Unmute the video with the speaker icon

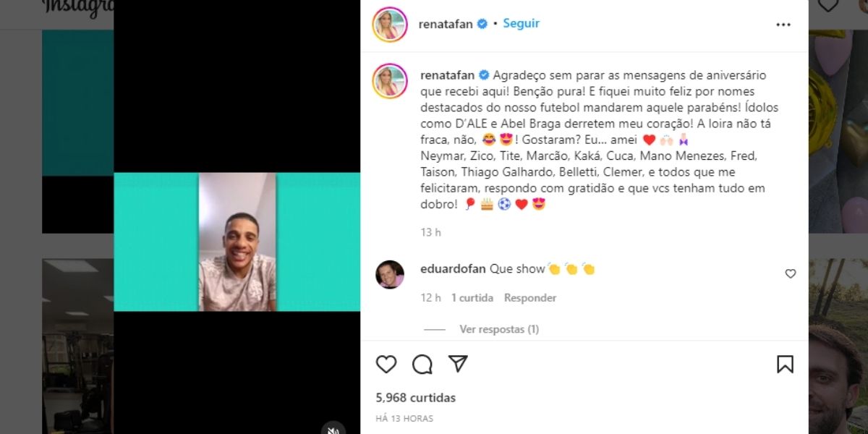click(x=333, y=430)
